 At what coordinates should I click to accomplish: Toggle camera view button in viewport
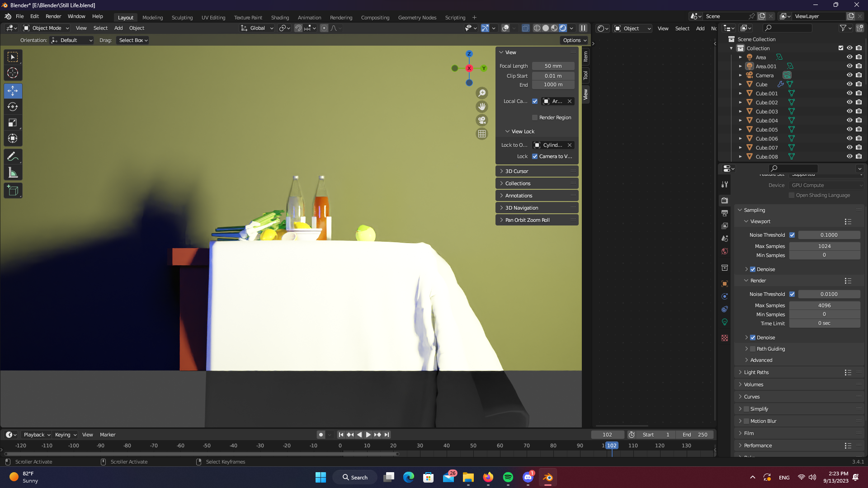click(x=482, y=120)
